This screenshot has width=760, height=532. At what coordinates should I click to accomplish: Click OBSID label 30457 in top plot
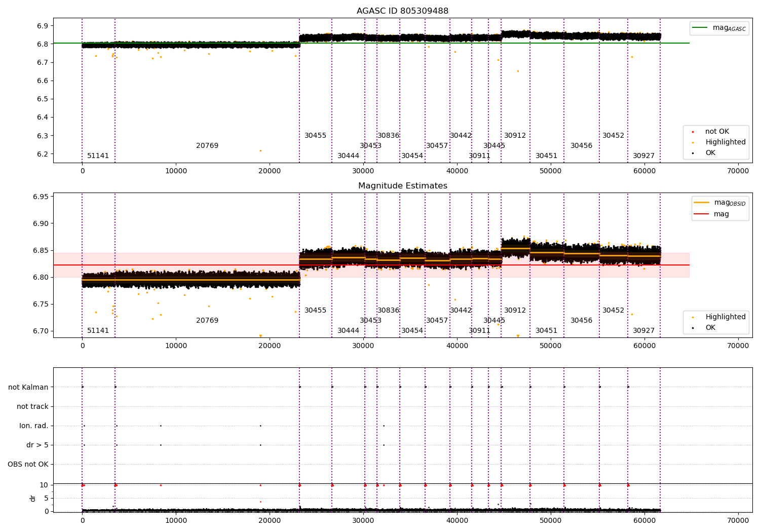(437, 146)
